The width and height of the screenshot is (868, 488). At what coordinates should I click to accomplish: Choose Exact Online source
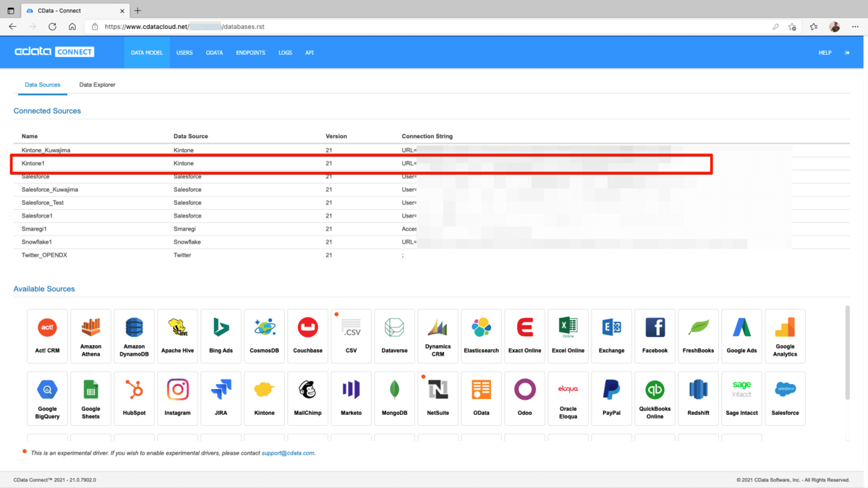(524, 336)
